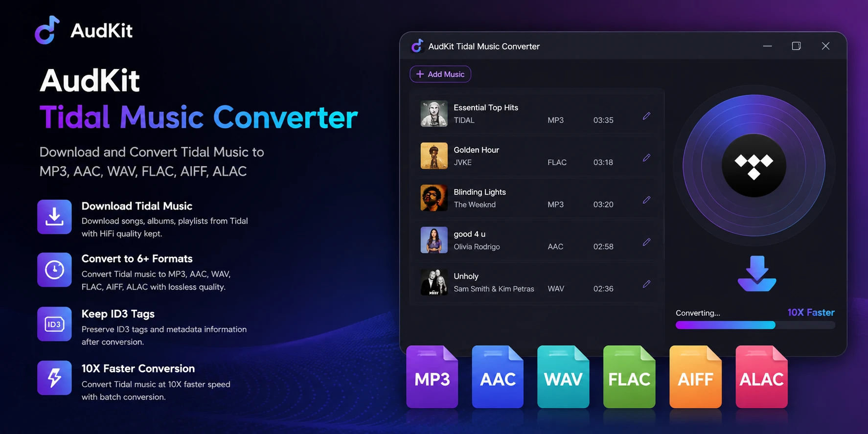This screenshot has height=434, width=868.
Task: Minimize the AudKit converter window
Action: [767, 46]
